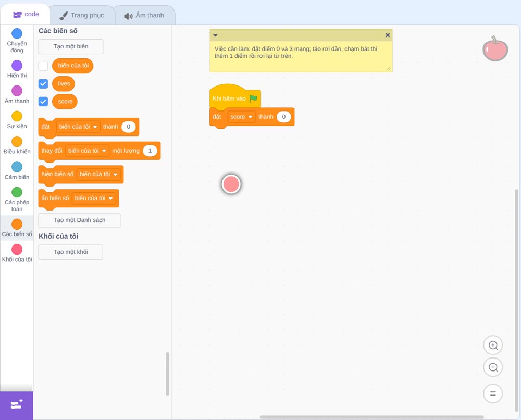
Task: Click the horizontal workspace scrollbar
Action: click(x=372, y=417)
